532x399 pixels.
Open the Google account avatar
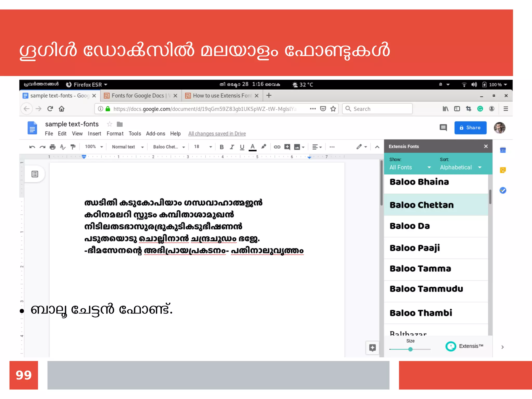(x=500, y=128)
